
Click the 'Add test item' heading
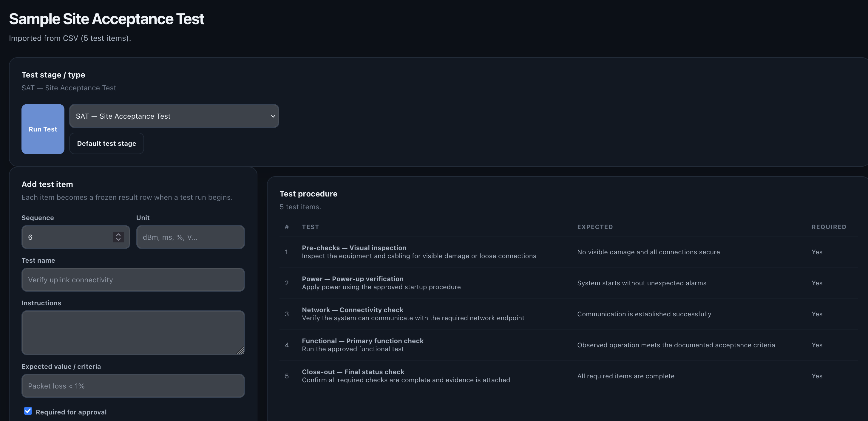click(47, 184)
